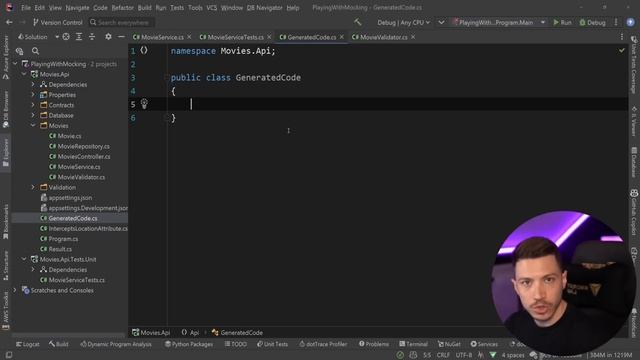Open the Problems tool window
640x360 pixels.
point(374,344)
